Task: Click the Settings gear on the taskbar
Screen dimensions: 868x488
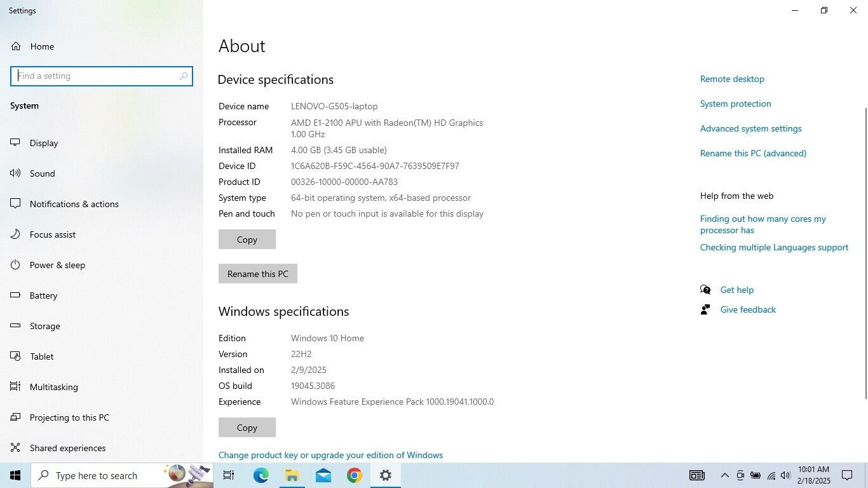Action: click(385, 475)
